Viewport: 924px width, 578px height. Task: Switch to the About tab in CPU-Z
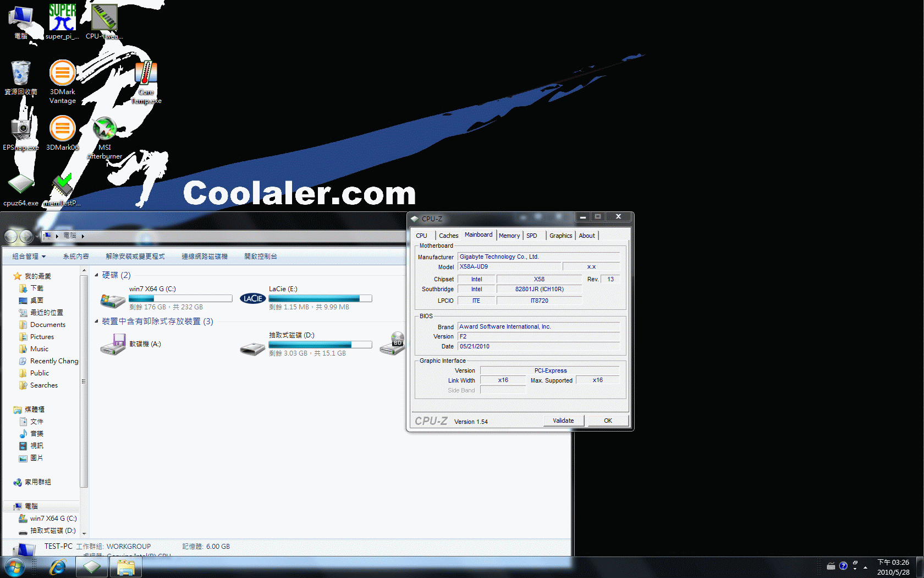[x=587, y=236]
